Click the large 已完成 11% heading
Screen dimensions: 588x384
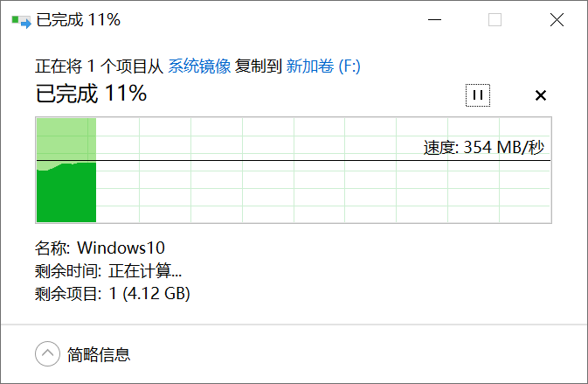[91, 94]
